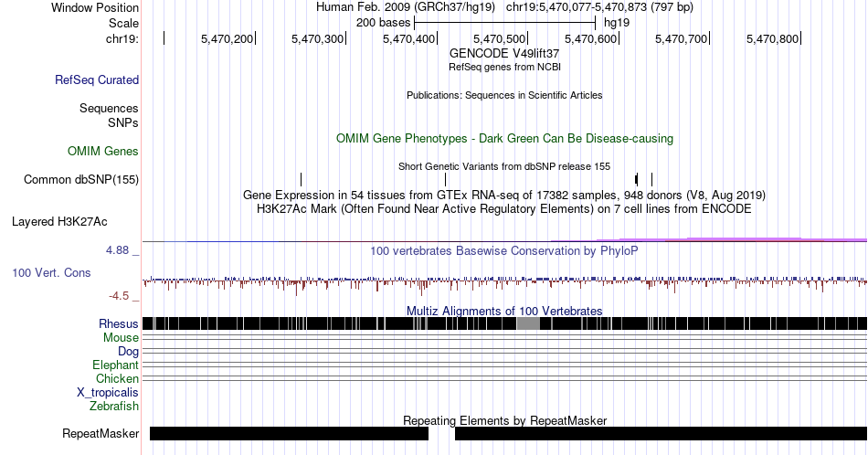Click the 5,470,700 ruler coordinate
Viewport: 868px width, 455px height.
click(681, 38)
